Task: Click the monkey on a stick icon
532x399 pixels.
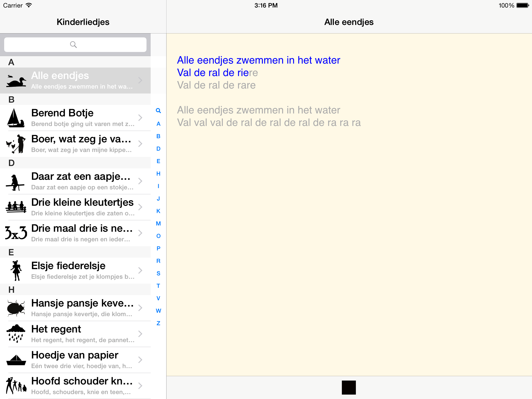Action: click(15, 182)
